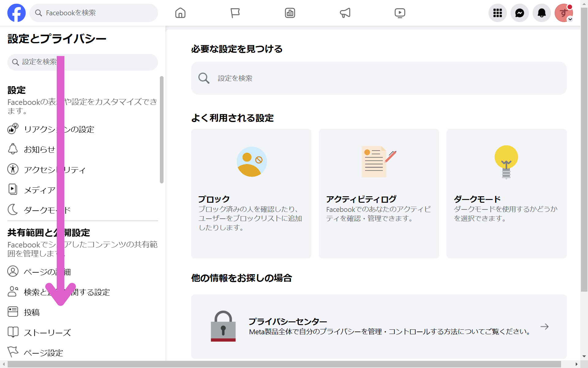The width and height of the screenshot is (588, 368).
Task: Open the アクティビティログ card
Action: (379, 193)
